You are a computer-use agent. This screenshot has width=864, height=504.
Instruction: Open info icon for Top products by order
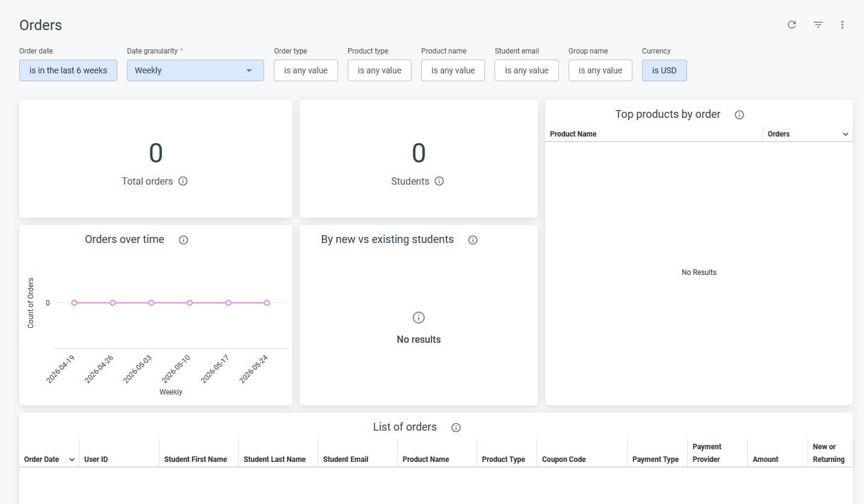coord(739,115)
